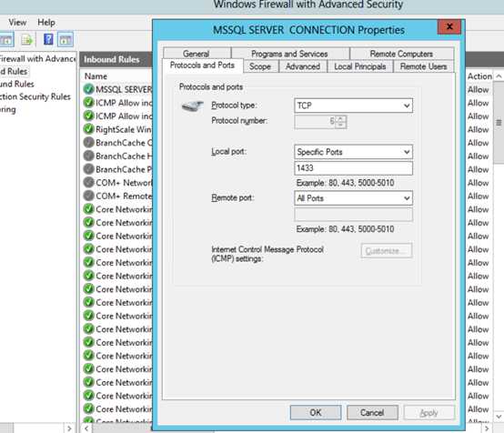Select the MSSQL SERVER inbound rule row
Image resolution: width=504 pixels, height=433 pixels.
click(x=117, y=89)
